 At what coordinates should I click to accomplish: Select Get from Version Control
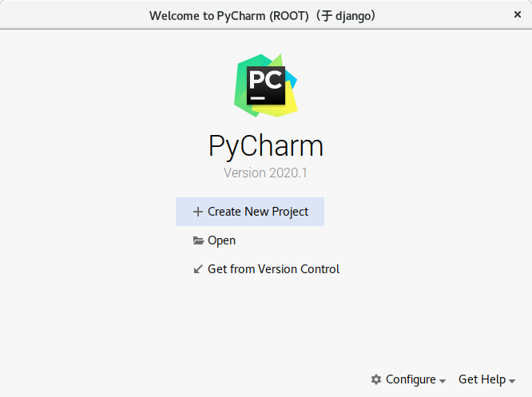pyautogui.click(x=273, y=269)
